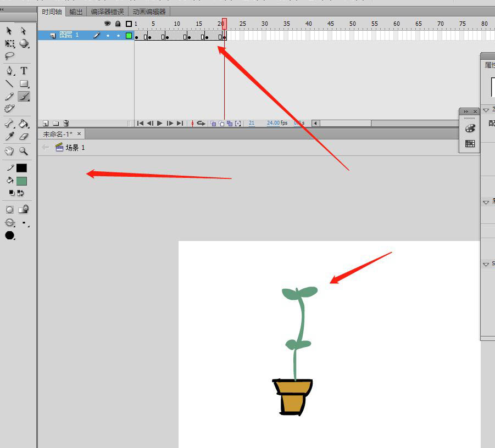495x448 pixels.
Task: Click the new folder icon
Action: point(56,124)
